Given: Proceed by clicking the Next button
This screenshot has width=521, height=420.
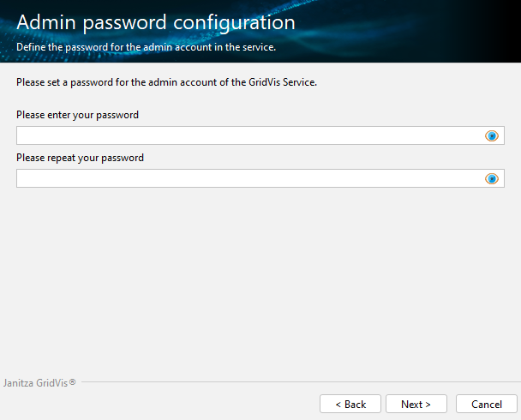Looking at the screenshot, I should click(416, 404).
